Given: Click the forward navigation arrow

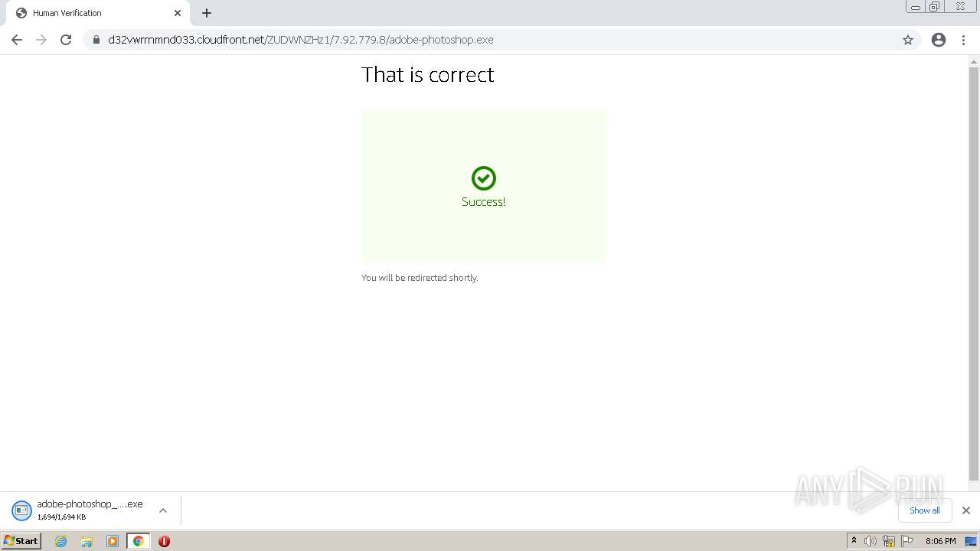Looking at the screenshot, I should point(41,40).
